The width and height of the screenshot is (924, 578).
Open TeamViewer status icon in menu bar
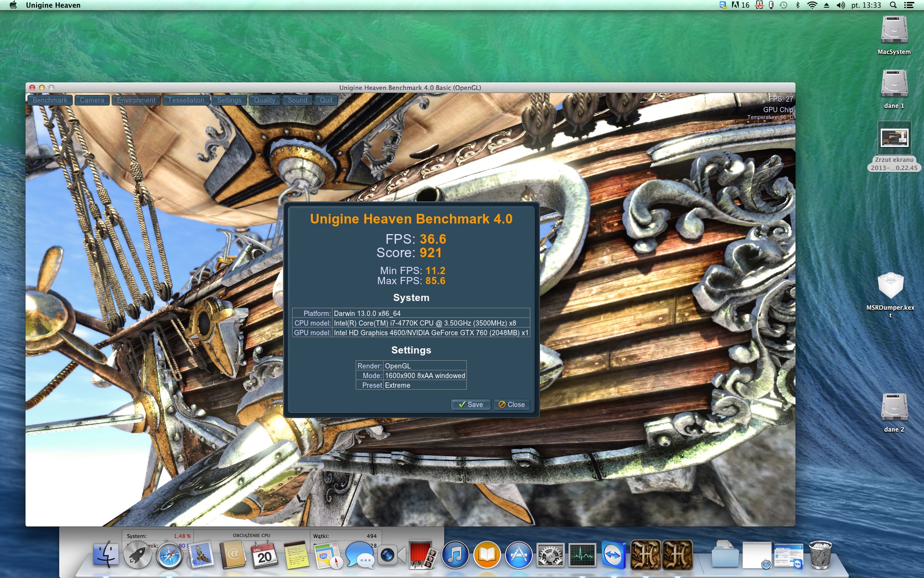click(723, 5)
